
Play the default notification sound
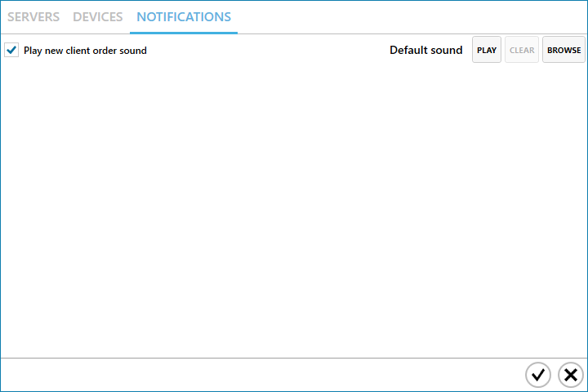click(487, 50)
